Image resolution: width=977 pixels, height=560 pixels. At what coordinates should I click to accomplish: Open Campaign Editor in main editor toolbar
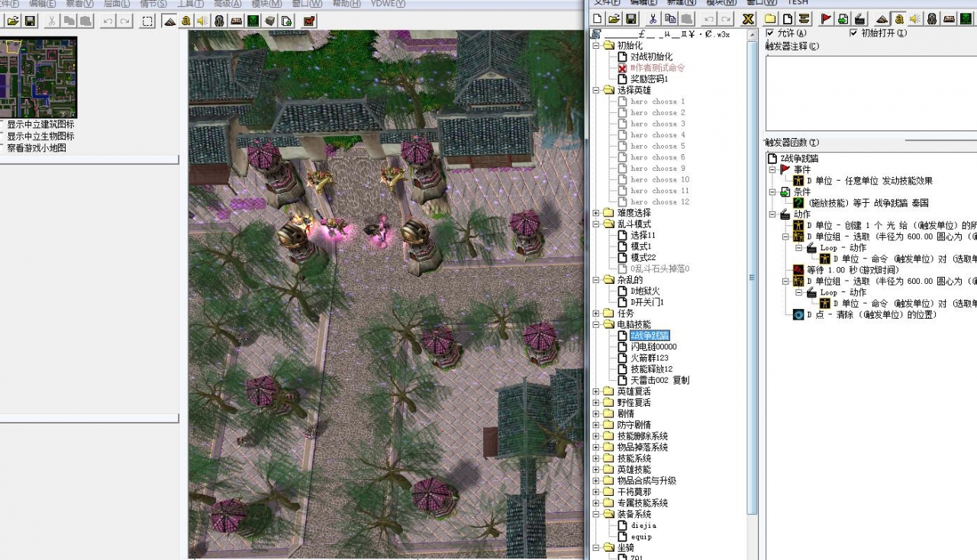pyautogui.click(x=236, y=21)
